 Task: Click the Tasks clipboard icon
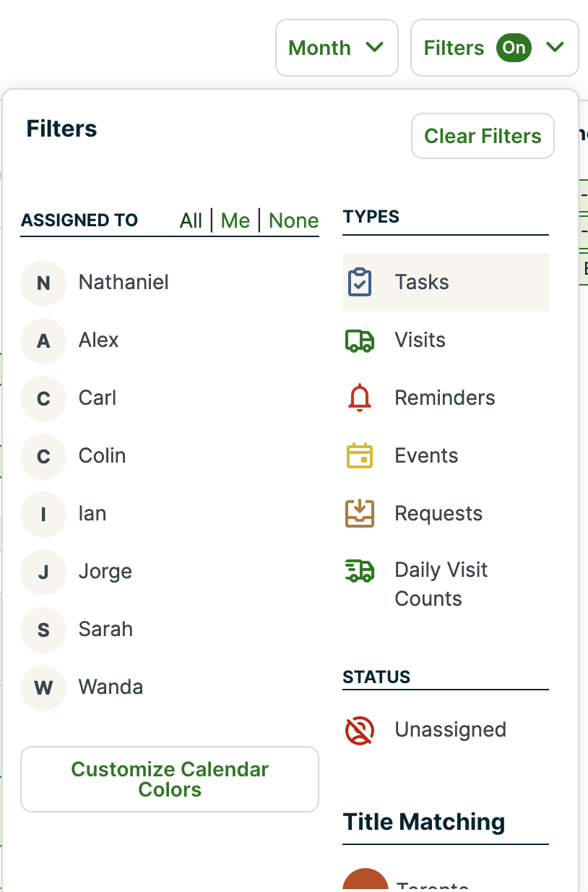pyautogui.click(x=360, y=282)
